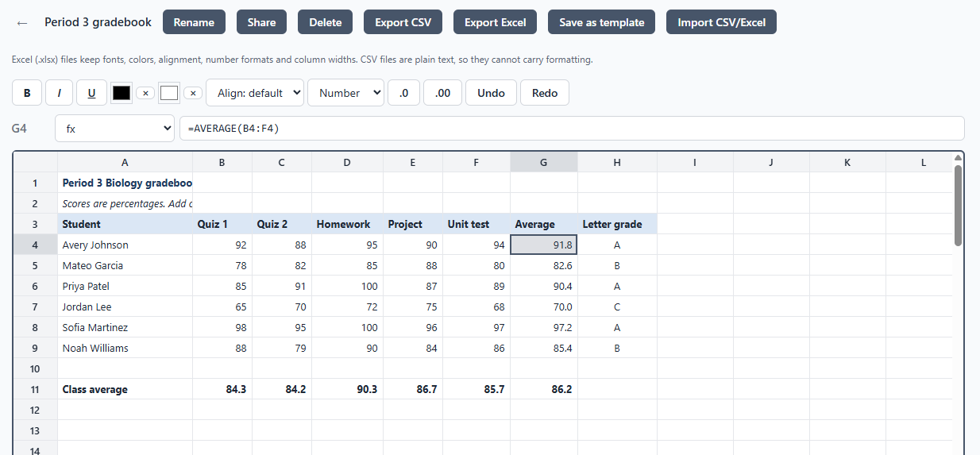
Task: Select the 'Avery Johnson' cell
Action: point(125,245)
